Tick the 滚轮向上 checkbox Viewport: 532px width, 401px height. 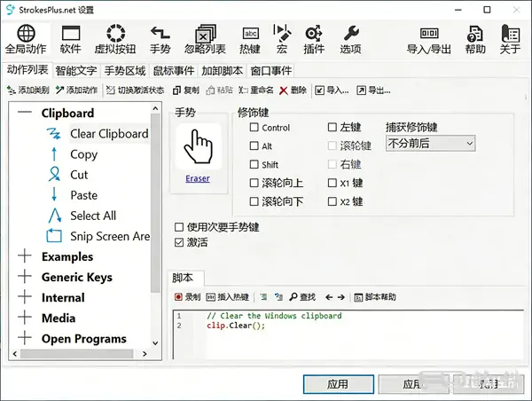click(254, 184)
